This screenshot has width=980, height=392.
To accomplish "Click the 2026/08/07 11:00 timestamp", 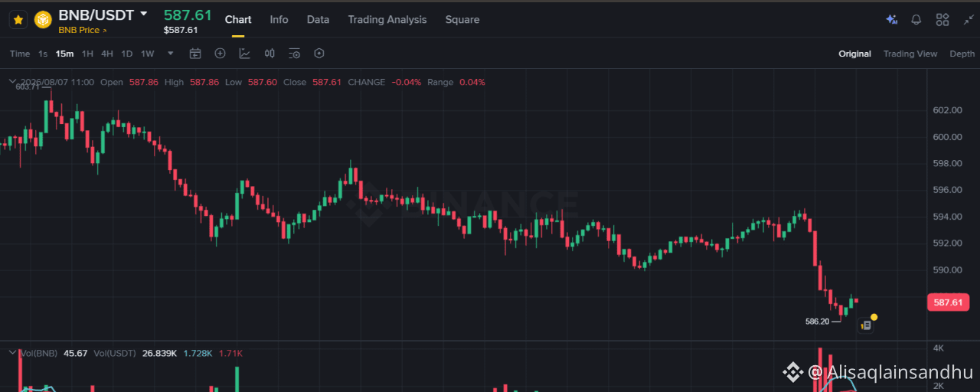I will [x=57, y=82].
